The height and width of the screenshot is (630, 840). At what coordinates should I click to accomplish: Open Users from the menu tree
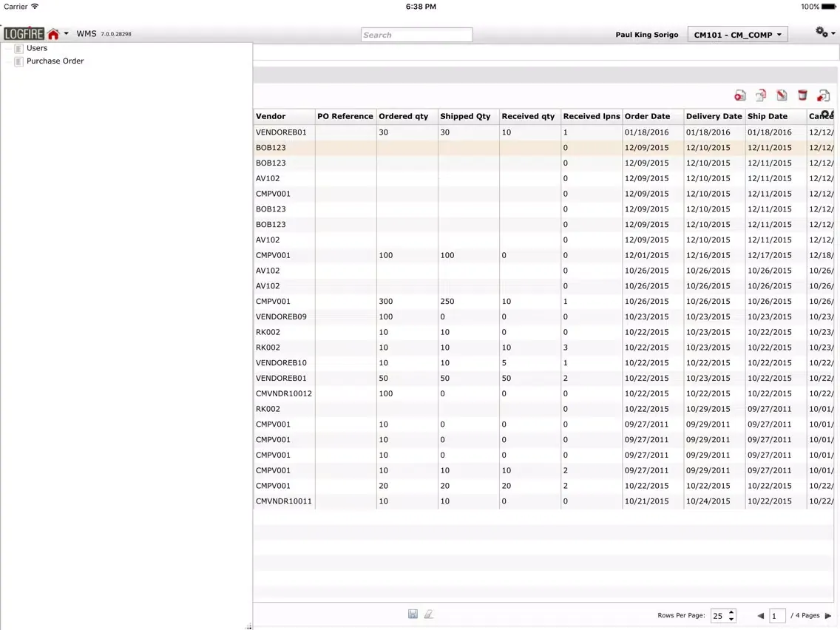click(x=37, y=48)
